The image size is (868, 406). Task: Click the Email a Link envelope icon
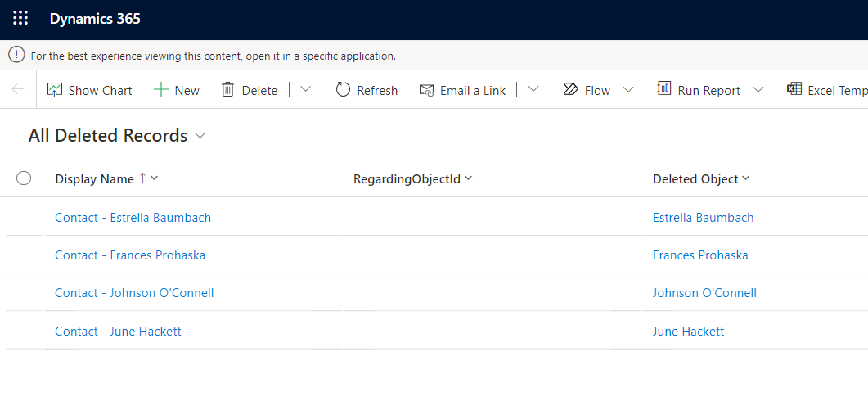click(426, 90)
